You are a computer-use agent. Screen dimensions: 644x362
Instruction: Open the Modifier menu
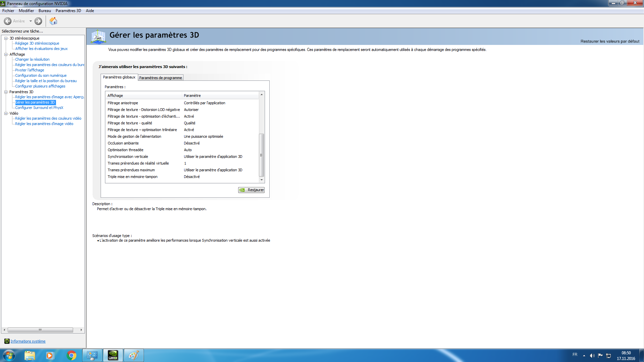click(x=26, y=11)
